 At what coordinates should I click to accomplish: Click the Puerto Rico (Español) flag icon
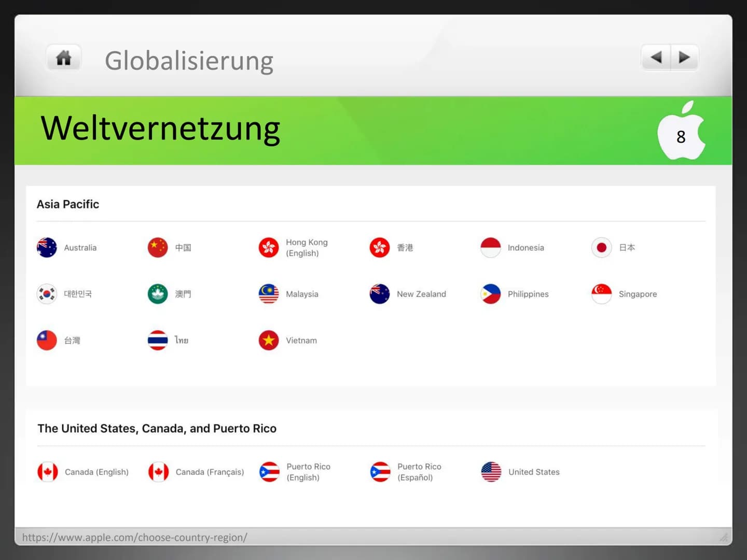click(380, 472)
